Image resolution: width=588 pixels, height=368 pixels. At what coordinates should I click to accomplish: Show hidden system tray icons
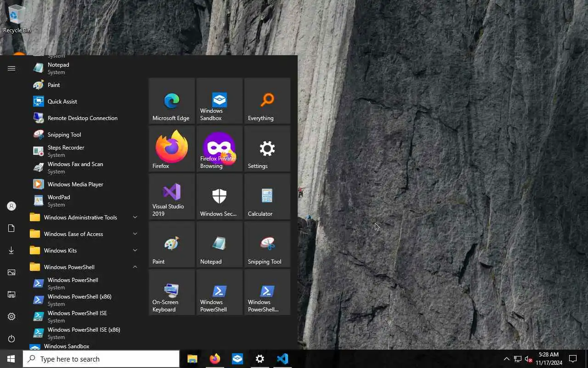point(507,359)
